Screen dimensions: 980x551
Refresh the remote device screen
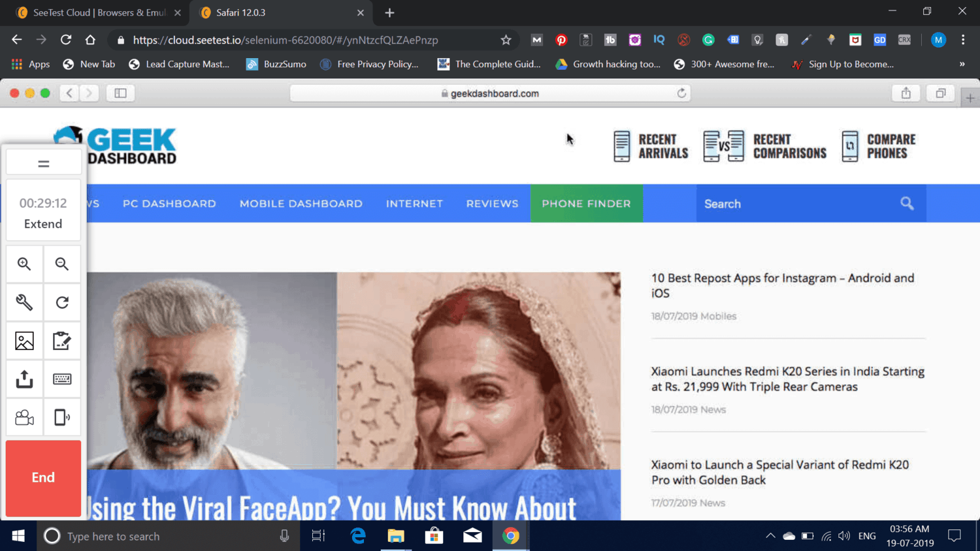pyautogui.click(x=62, y=302)
